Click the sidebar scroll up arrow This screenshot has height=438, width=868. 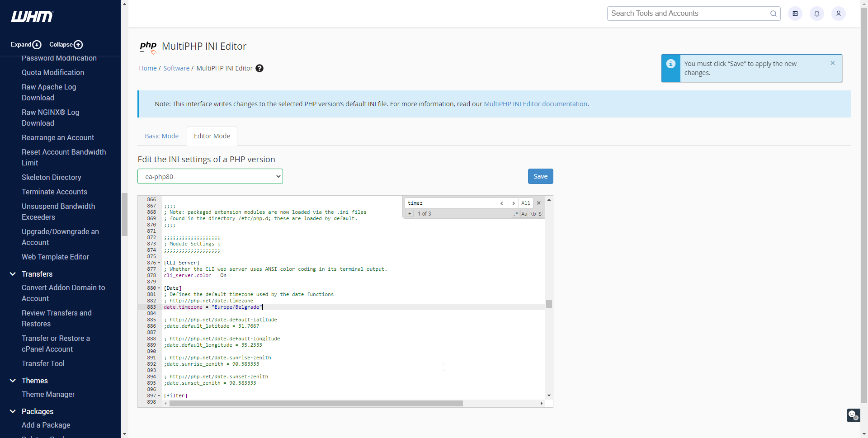[x=124, y=4]
